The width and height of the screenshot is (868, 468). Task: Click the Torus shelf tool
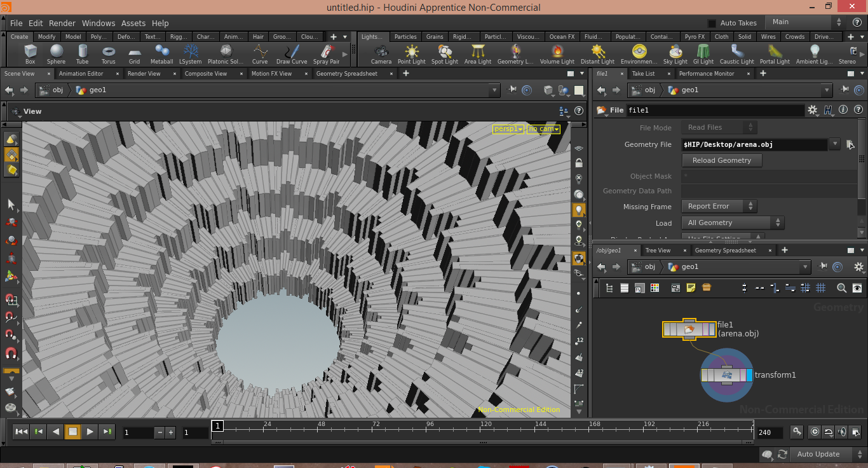click(x=109, y=53)
